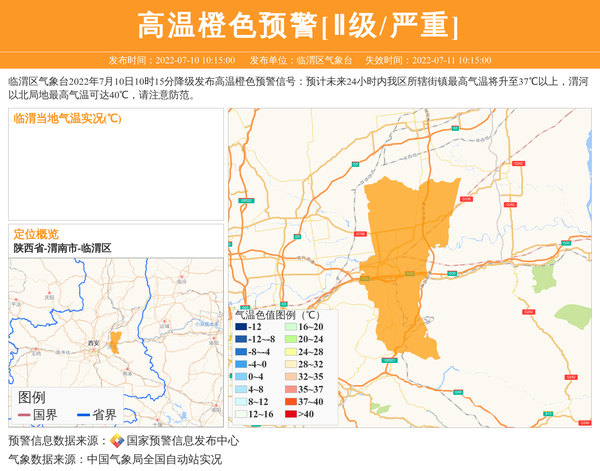The height and width of the screenshot is (471, 600).
Task: Click the 发布单位 临渭区气象台 text
Action: [300, 60]
